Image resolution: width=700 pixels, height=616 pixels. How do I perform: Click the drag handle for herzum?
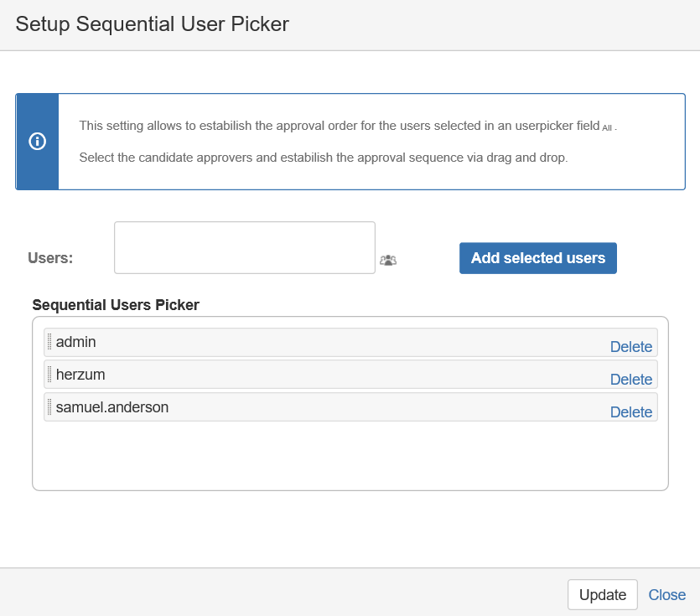pos(49,375)
